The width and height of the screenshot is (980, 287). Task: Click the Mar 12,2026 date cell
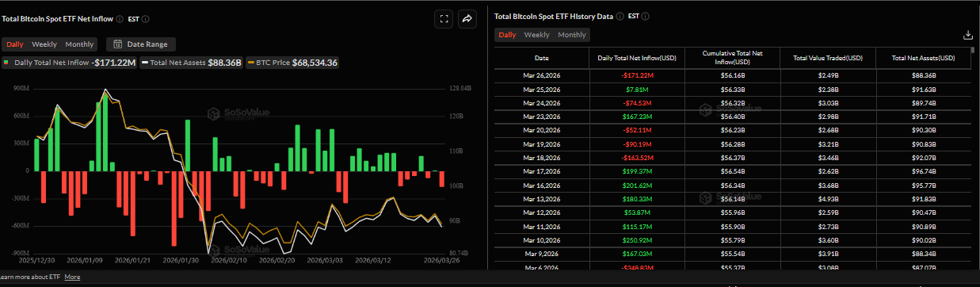click(541, 213)
